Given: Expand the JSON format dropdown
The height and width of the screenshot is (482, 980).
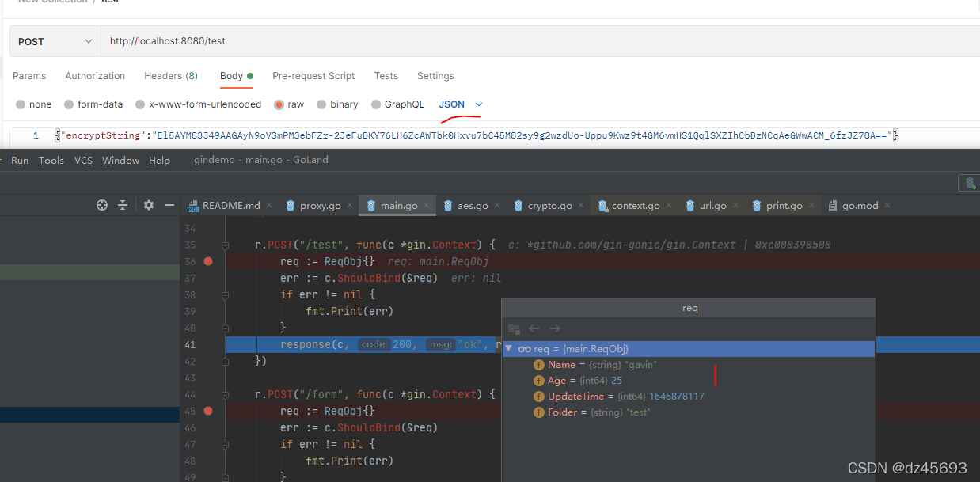Looking at the screenshot, I should (478, 104).
